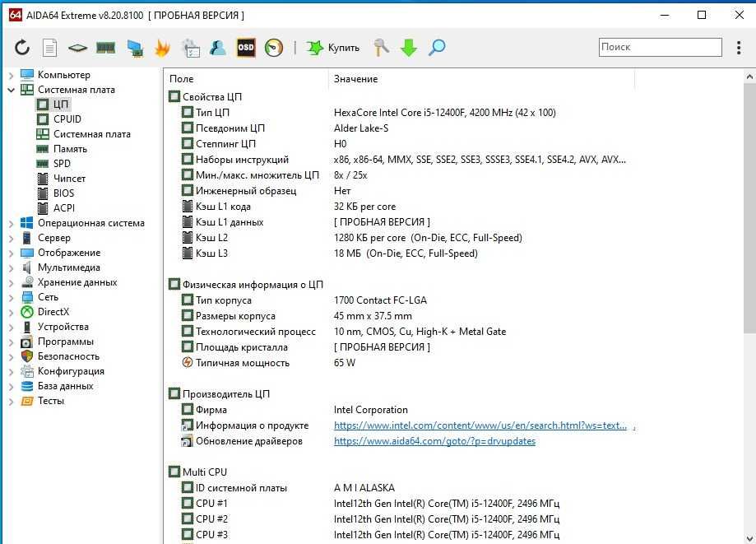This screenshot has height=544, width=756.
Task: Expand the Операционная система node
Action: click(x=11, y=224)
